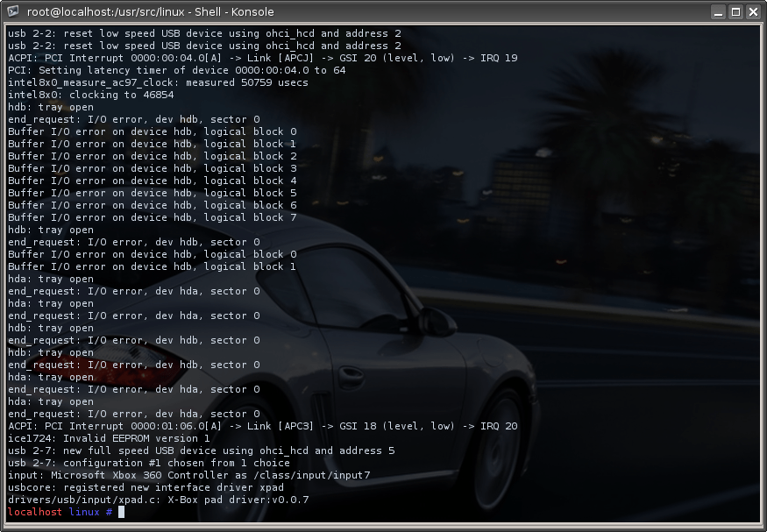Click the 'Buffer I/O error ... logical block 3' line
The height and width of the screenshot is (532, 767).
coord(153,168)
